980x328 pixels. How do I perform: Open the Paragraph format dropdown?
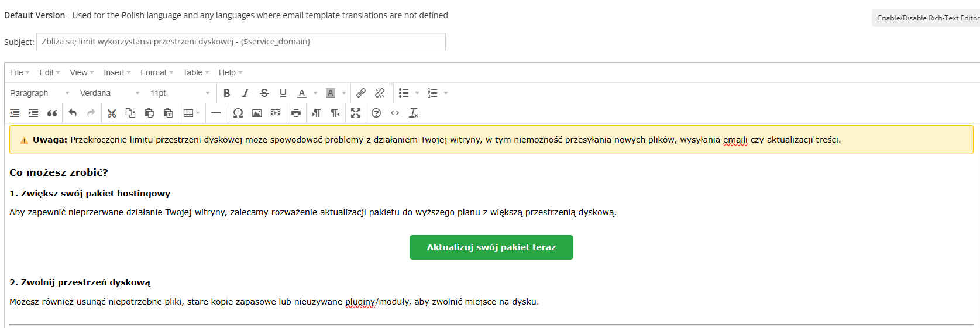[x=39, y=93]
